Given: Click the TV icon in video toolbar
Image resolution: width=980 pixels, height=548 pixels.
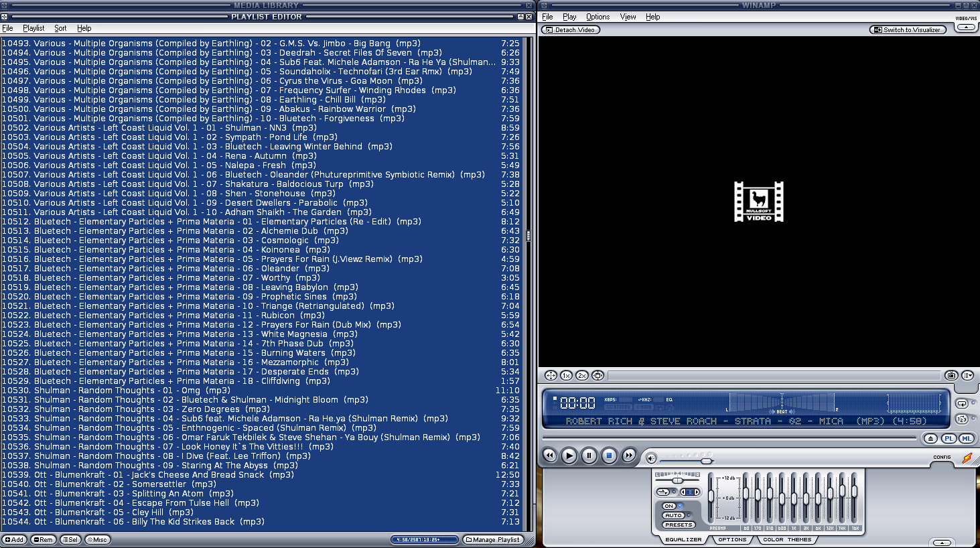Looking at the screenshot, I should pos(951,376).
